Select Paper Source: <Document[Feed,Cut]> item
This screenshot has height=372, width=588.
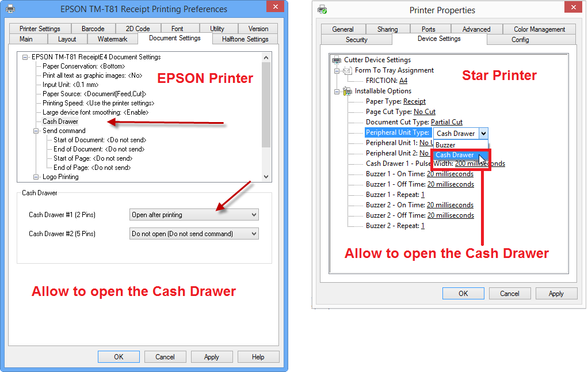click(x=94, y=94)
